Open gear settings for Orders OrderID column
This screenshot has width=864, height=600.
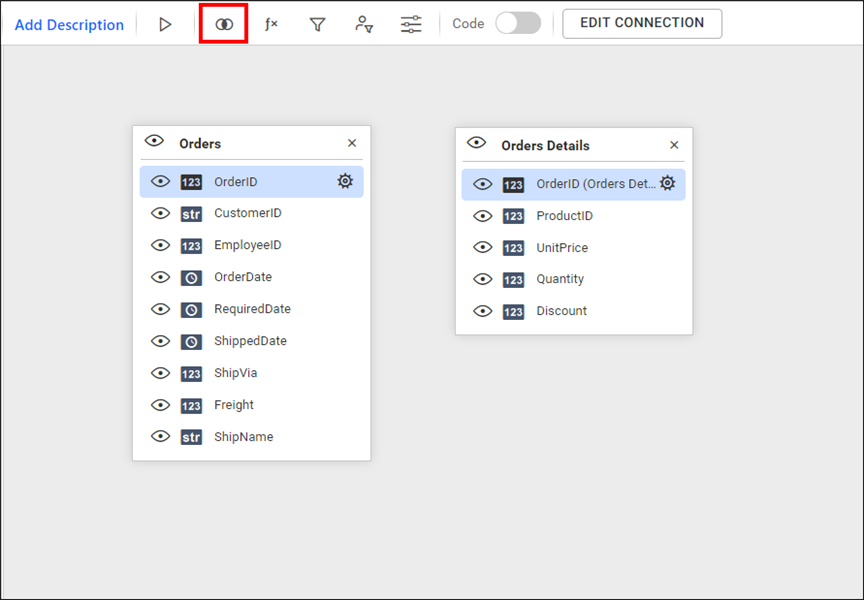345,181
